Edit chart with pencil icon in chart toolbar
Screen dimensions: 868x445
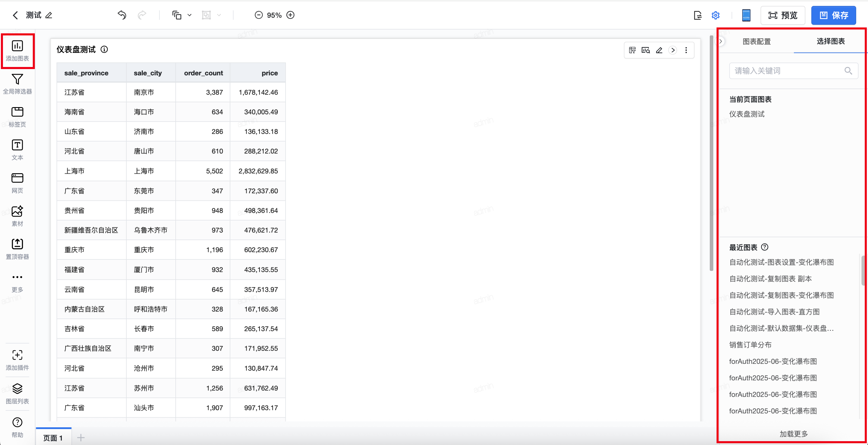[x=660, y=50]
